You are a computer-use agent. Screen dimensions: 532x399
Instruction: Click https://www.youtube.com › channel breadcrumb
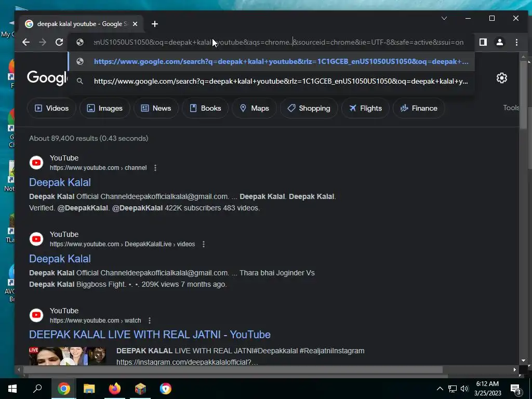click(x=98, y=168)
